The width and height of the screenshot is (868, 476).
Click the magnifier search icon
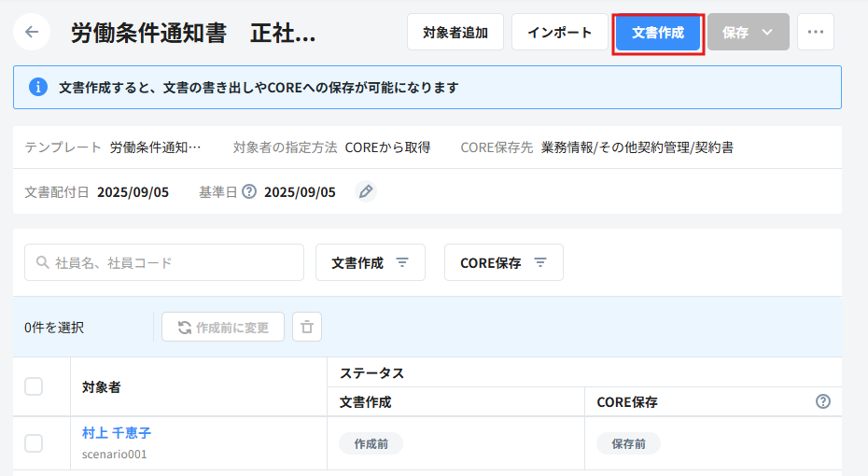(42, 263)
